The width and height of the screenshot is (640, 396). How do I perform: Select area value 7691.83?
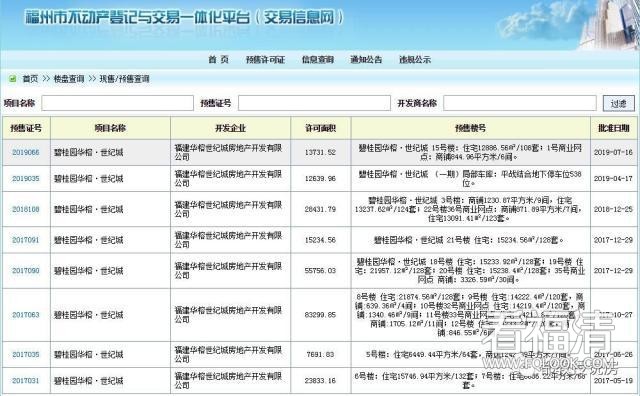tap(320, 354)
